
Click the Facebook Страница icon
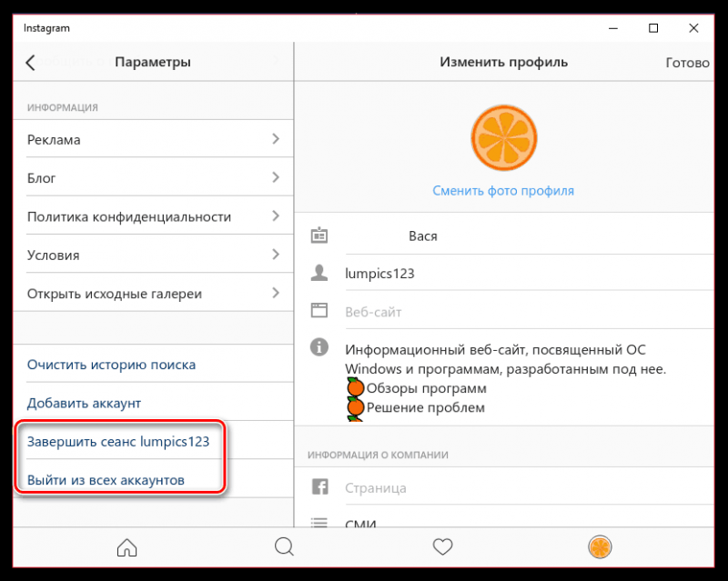pyautogui.click(x=320, y=486)
